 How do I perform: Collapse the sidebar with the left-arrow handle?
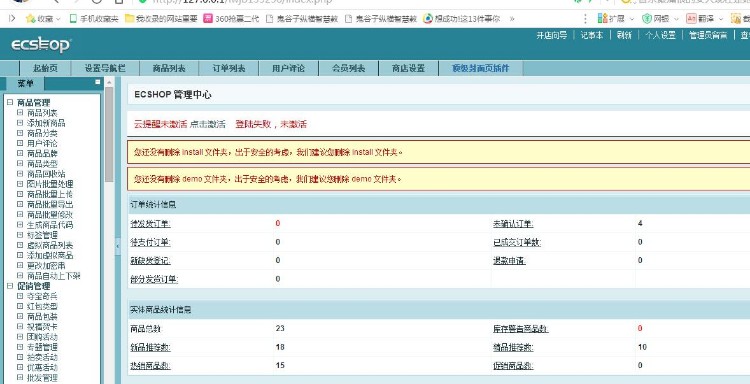pyautogui.click(x=118, y=246)
